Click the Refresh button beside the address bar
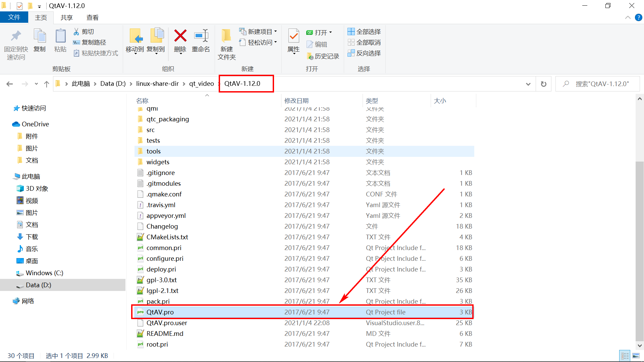Image resolution: width=644 pixels, height=362 pixels. (x=543, y=84)
